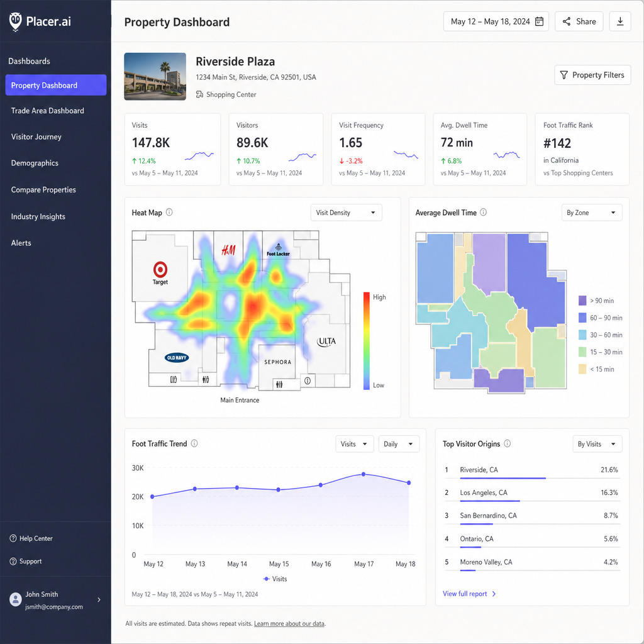Open Alerts in sidebar
Image resolution: width=644 pixels, height=644 pixels.
pos(21,243)
